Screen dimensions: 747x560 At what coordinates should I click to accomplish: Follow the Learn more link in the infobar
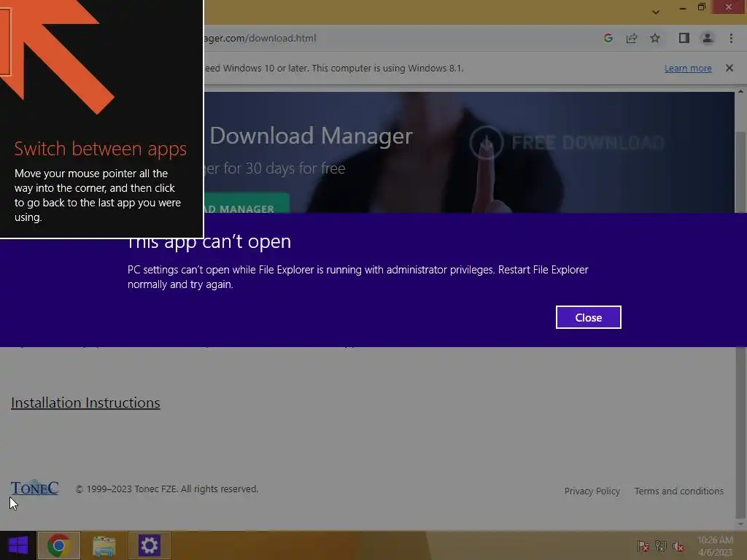tap(688, 68)
